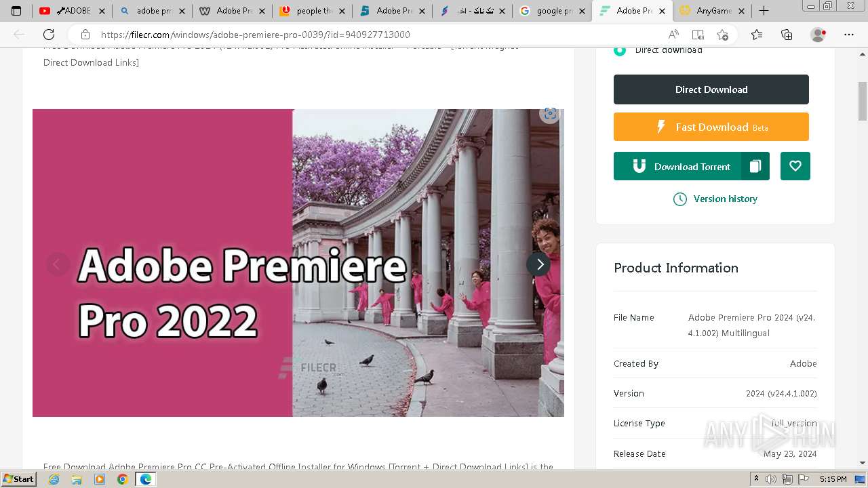The image size is (868, 488).
Task: Open the volume tray icon
Action: click(x=771, y=479)
